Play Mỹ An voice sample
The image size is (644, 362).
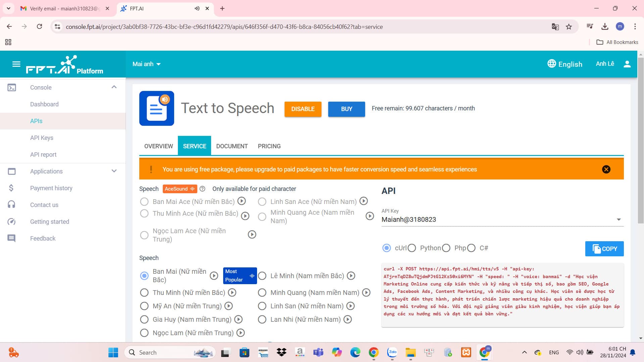(229, 306)
